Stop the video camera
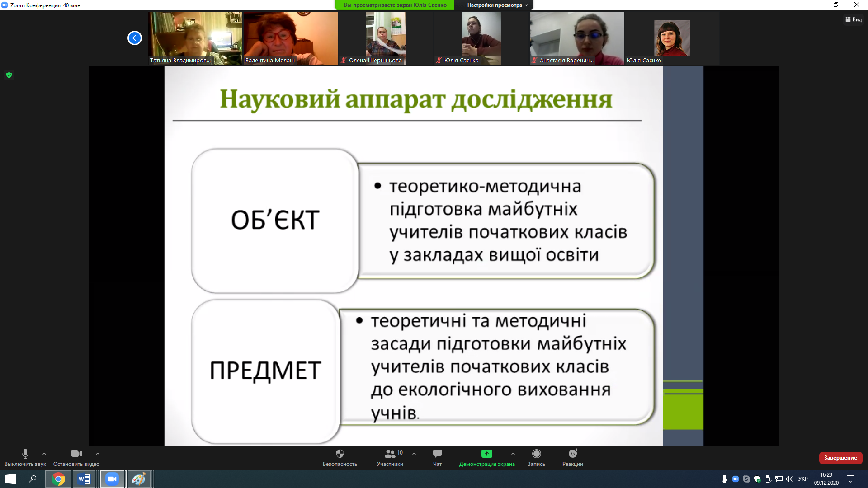868x488 pixels. pos(76,454)
